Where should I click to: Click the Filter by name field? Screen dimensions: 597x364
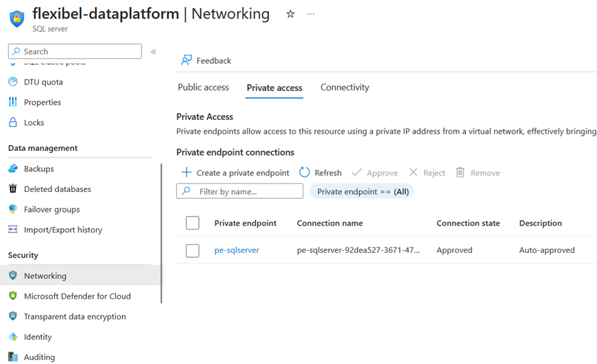(240, 191)
